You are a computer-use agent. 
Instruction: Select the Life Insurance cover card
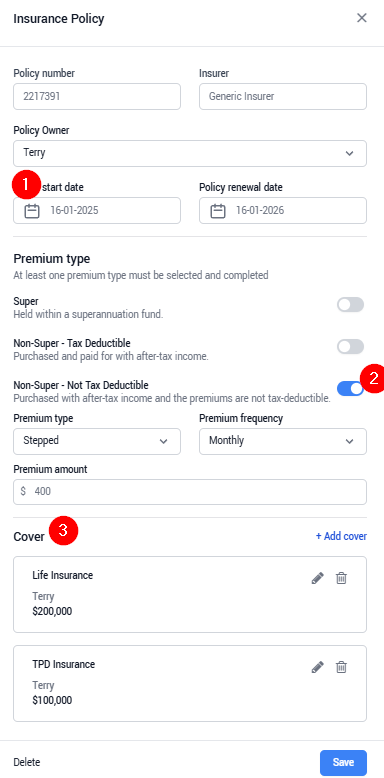tap(190, 594)
